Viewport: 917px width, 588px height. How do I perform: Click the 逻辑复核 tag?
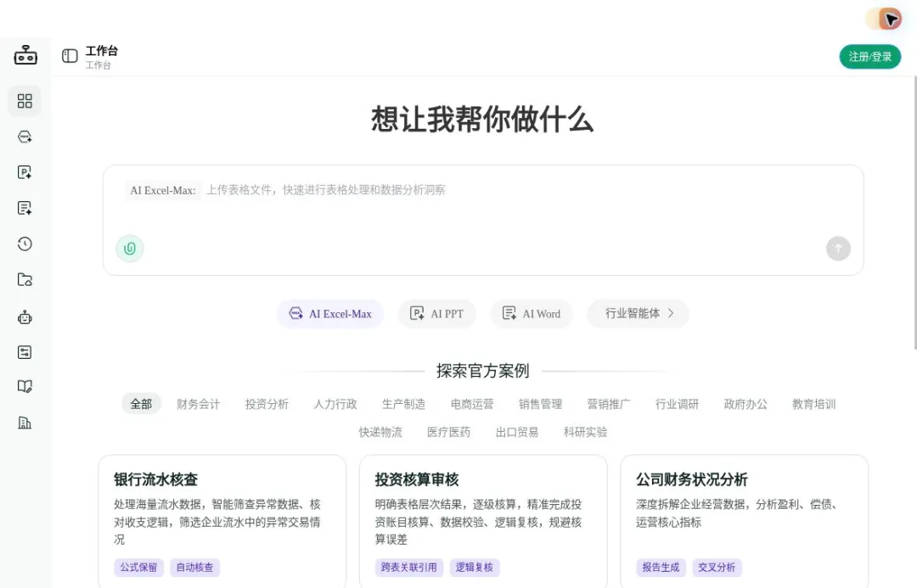coord(475,567)
